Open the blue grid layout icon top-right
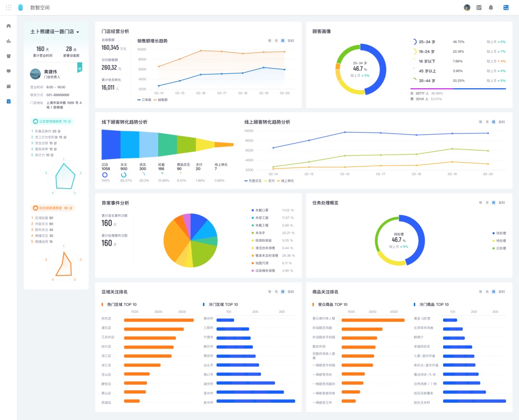The width and height of the screenshot is (519, 420). 506,8
